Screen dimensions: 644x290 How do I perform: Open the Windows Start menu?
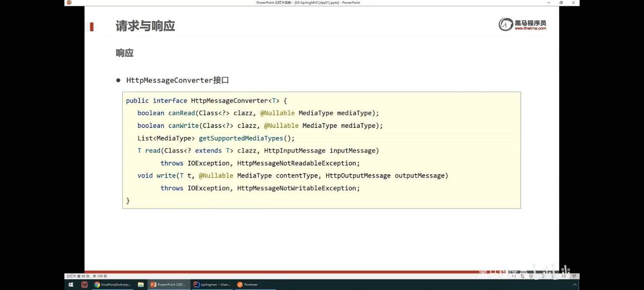tap(70, 284)
